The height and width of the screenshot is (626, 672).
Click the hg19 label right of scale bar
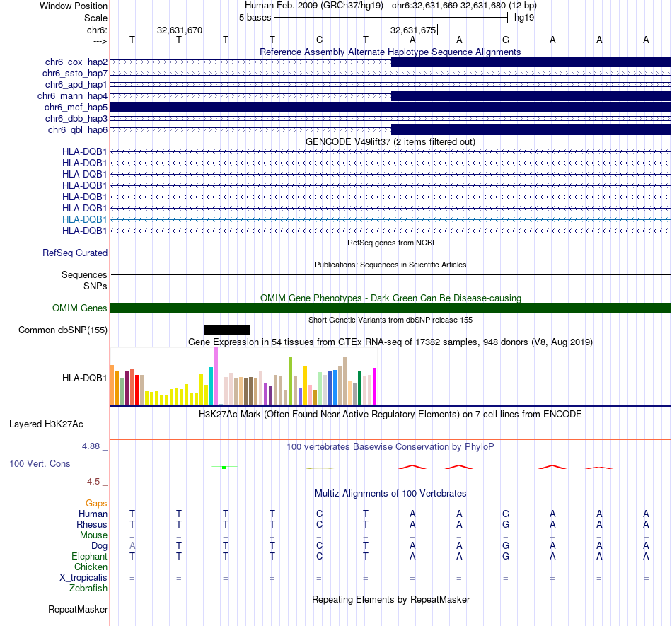tap(524, 18)
